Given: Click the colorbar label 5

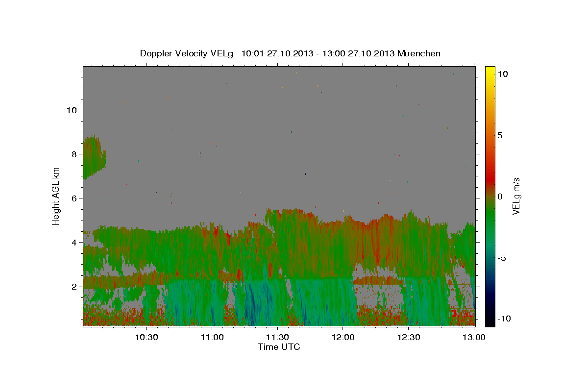Looking at the screenshot, I should pyautogui.click(x=500, y=135).
